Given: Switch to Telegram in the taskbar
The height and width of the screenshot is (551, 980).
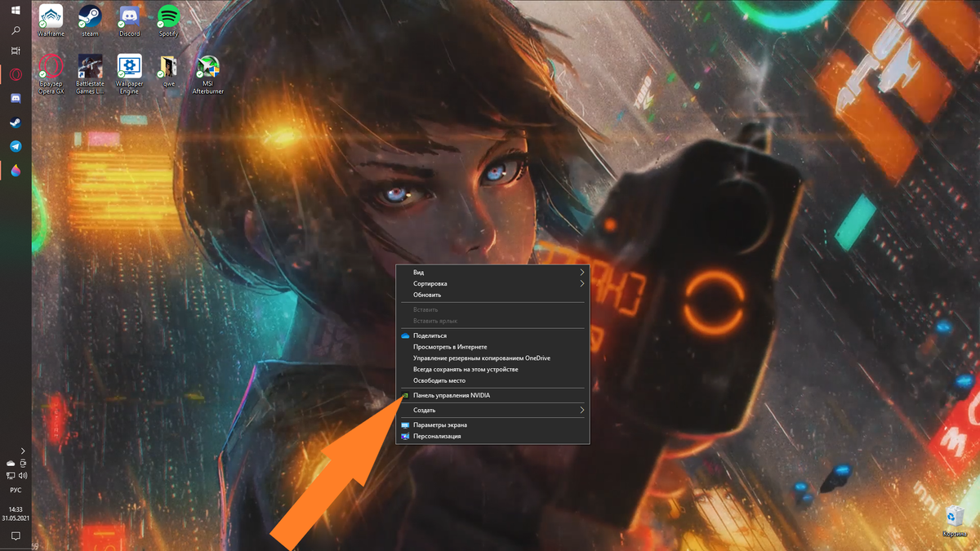Looking at the screenshot, I should pos(16,146).
